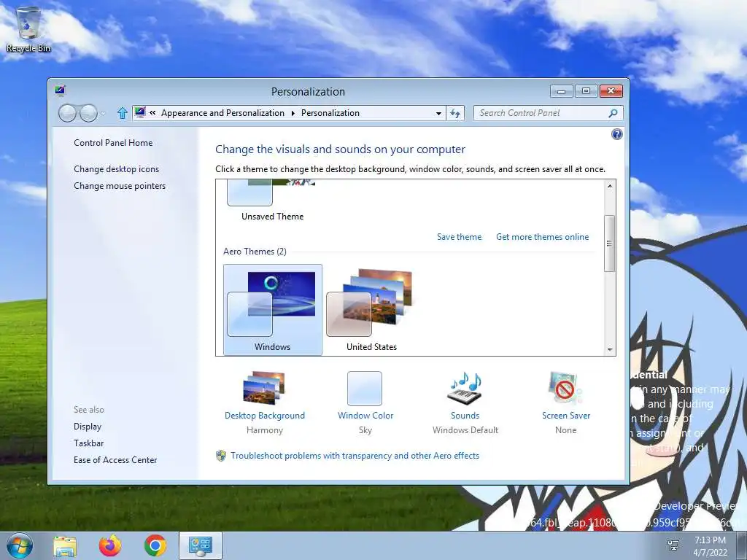Click theme list scrollbar down arrow
This screenshot has height=560, width=747.
coord(609,349)
